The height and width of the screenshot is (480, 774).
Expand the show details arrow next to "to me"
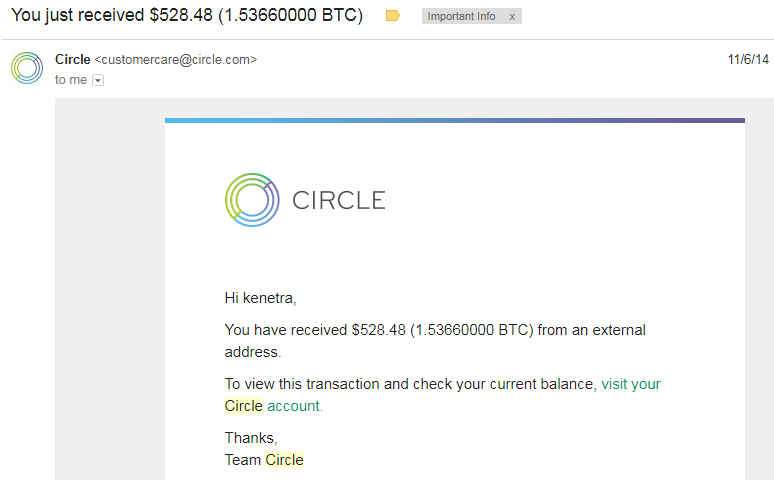(98, 80)
